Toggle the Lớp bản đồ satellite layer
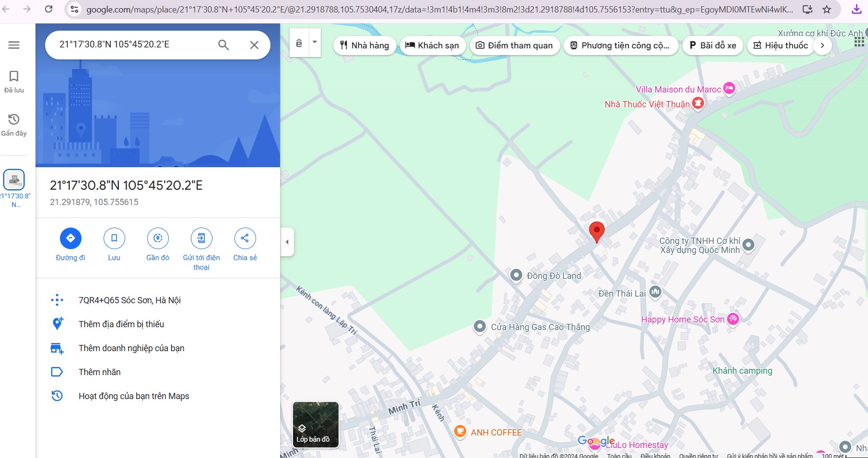868x458 pixels. (316, 424)
